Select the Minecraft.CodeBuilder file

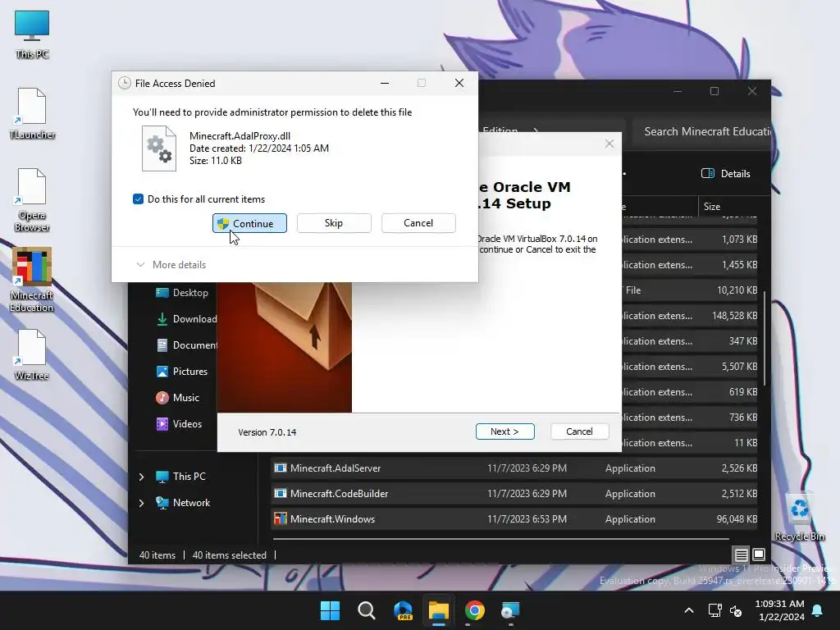click(x=514, y=493)
